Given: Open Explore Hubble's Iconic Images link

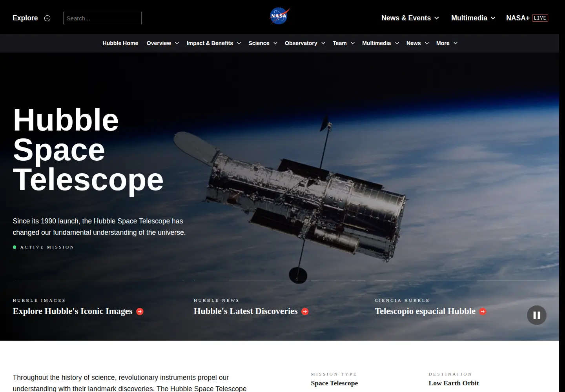Looking at the screenshot, I should [x=73, y=311].
